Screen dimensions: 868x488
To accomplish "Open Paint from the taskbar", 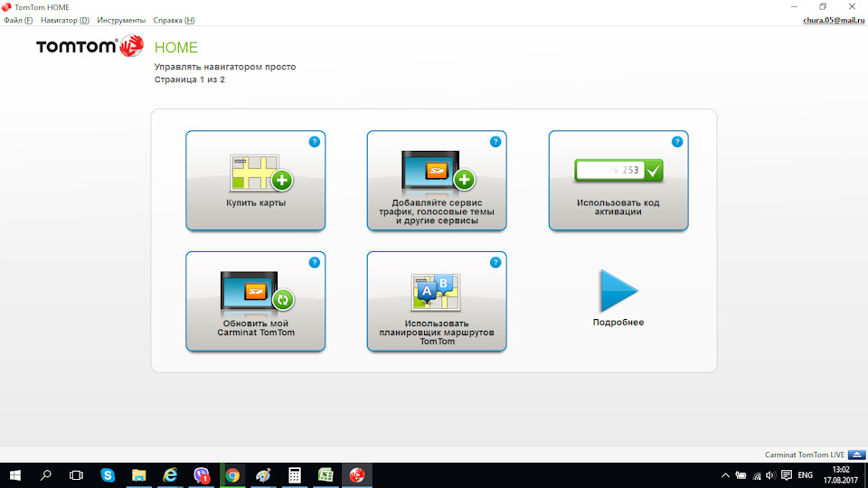I will click(263, 475).
